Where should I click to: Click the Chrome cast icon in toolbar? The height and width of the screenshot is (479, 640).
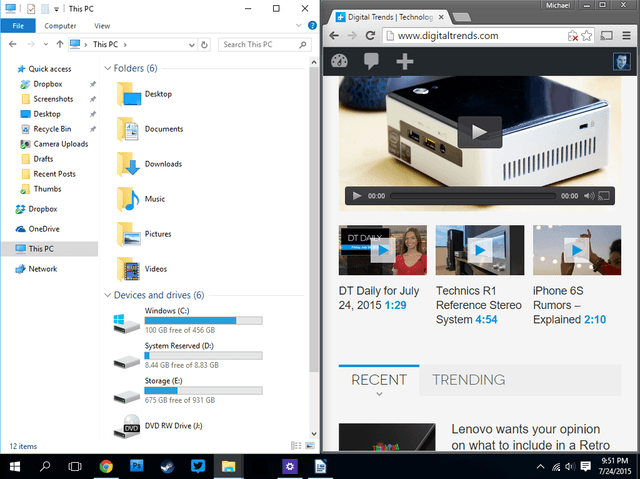607,36
